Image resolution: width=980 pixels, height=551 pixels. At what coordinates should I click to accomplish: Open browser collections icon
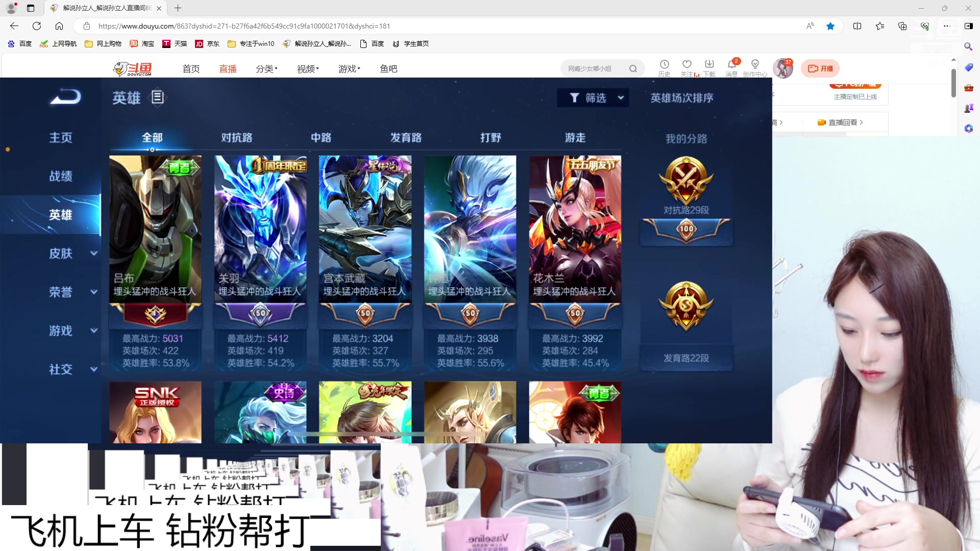tap(902, 26)
